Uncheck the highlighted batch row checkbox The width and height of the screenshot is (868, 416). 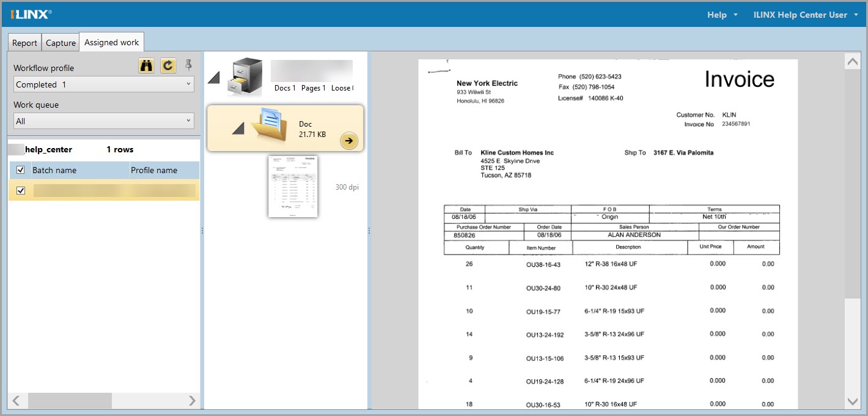pos(21,191)
